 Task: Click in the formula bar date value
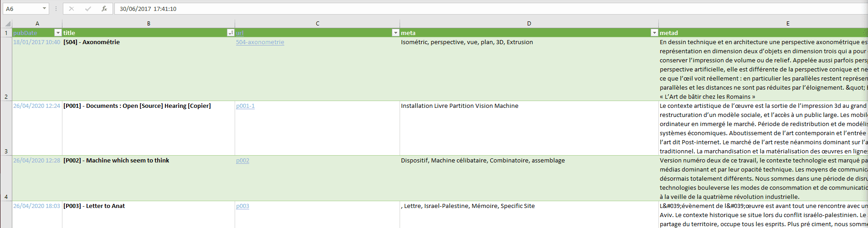tap(148, 9)
